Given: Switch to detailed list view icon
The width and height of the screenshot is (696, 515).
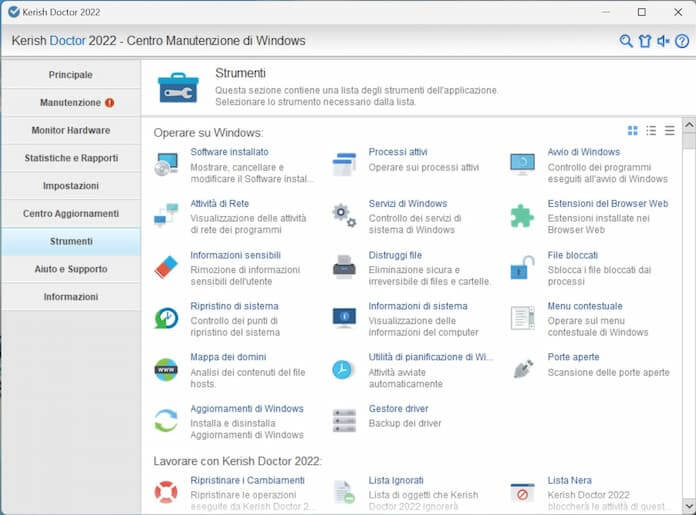Looking at the screenshot, I should tap(651, 130).
